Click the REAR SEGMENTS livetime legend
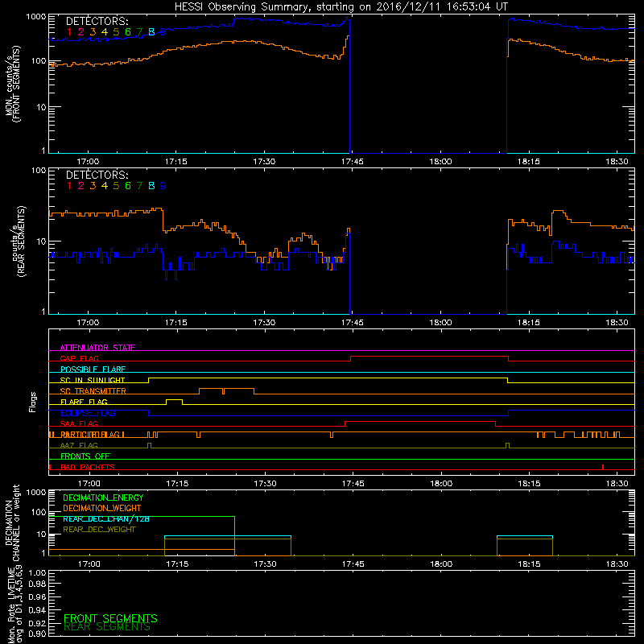644x644 pixels. pos(107,627)
